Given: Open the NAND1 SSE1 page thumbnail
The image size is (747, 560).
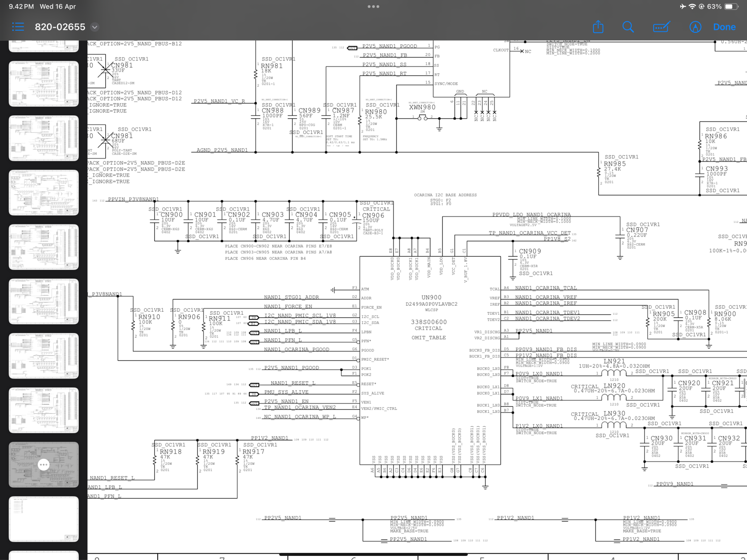Looking at the screenshot, I should click(x=44, y=301).
